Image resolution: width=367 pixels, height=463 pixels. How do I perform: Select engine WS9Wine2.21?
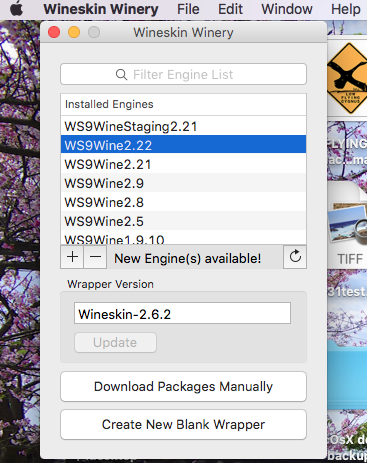[183, 164]
